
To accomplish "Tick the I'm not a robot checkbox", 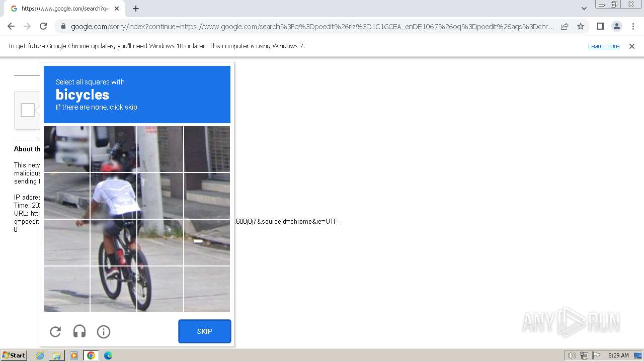I will pos(28,110).
